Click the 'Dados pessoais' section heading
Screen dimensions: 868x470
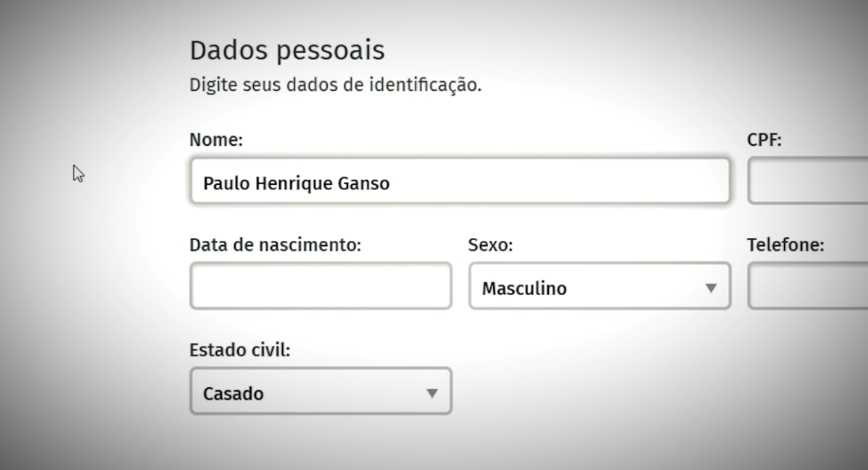(286, 50)
